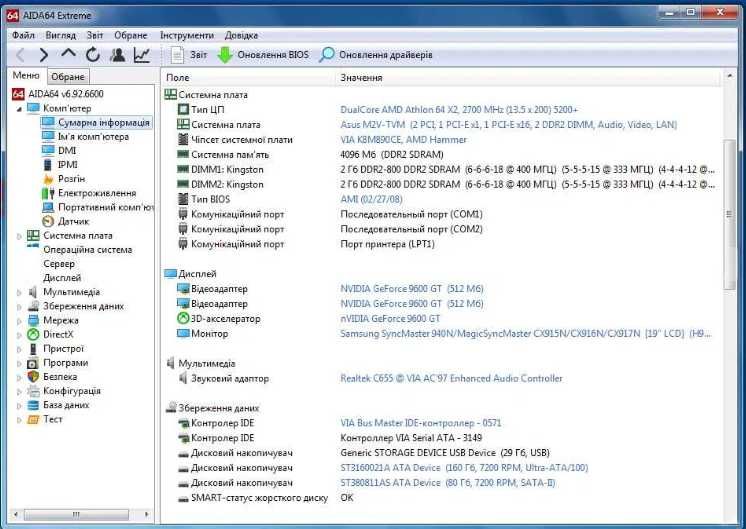Expand the Програми tree node

[19, 363]
